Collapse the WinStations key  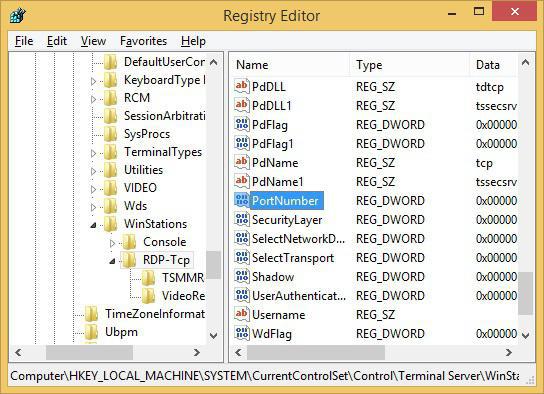[x=93, y=225]
